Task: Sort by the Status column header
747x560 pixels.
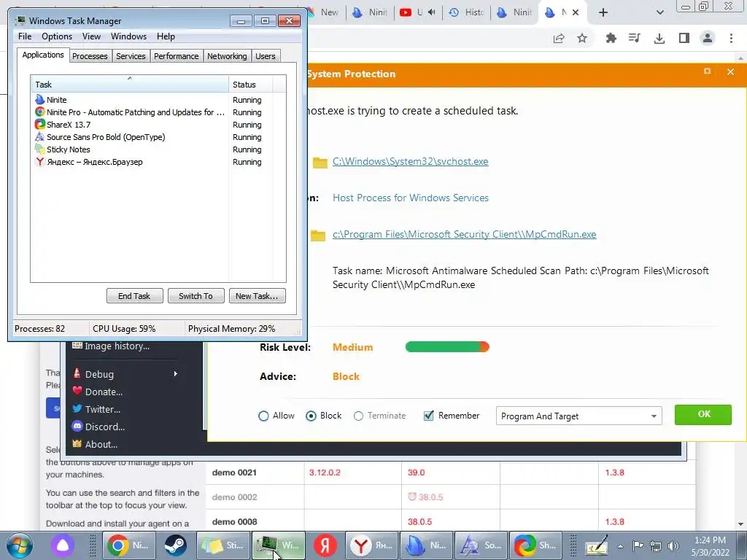Action: pyautogui.click(x=251, y=85)
